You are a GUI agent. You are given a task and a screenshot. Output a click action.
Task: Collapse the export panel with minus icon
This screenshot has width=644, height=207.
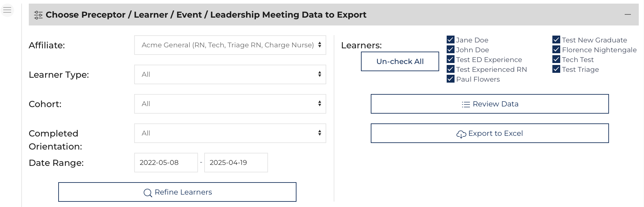point(628,14)
